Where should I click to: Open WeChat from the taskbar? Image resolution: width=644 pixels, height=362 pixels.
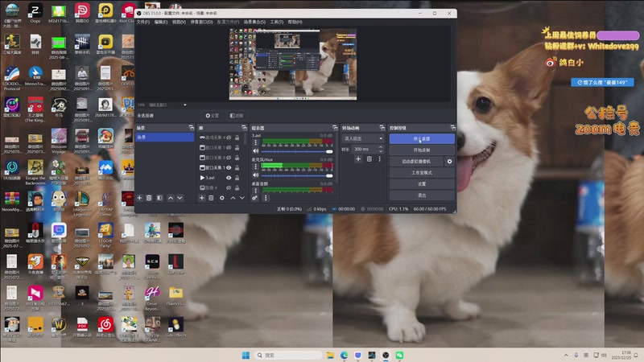pyautogui.click(x=399, y=355)
